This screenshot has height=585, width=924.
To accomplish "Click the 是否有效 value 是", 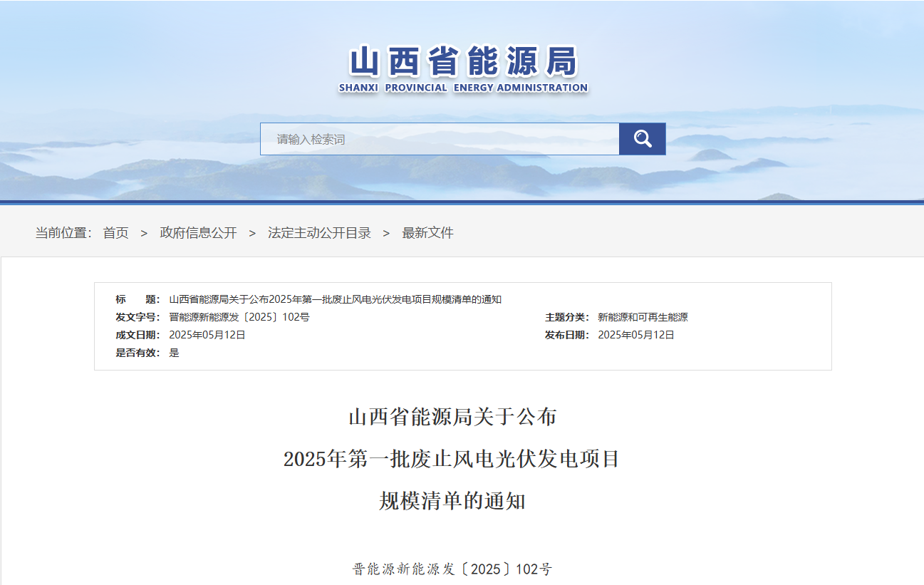I will point(174,353).
